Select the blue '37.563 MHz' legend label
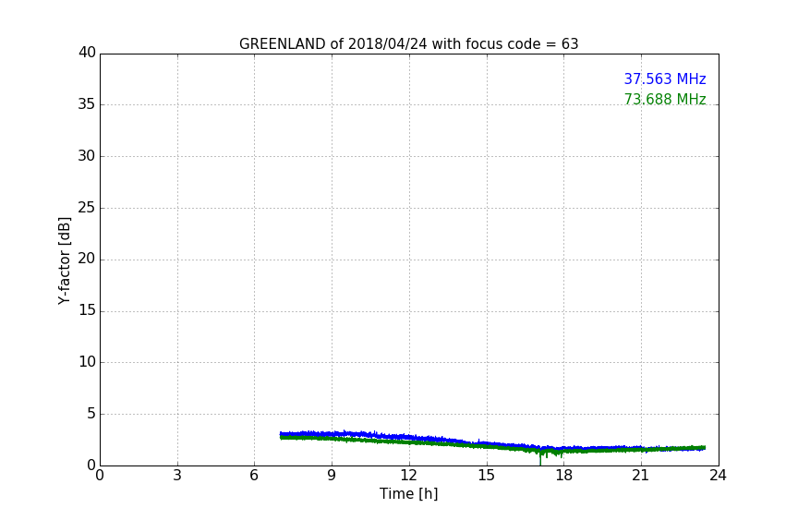798x532 pixels. coord(665,79)
